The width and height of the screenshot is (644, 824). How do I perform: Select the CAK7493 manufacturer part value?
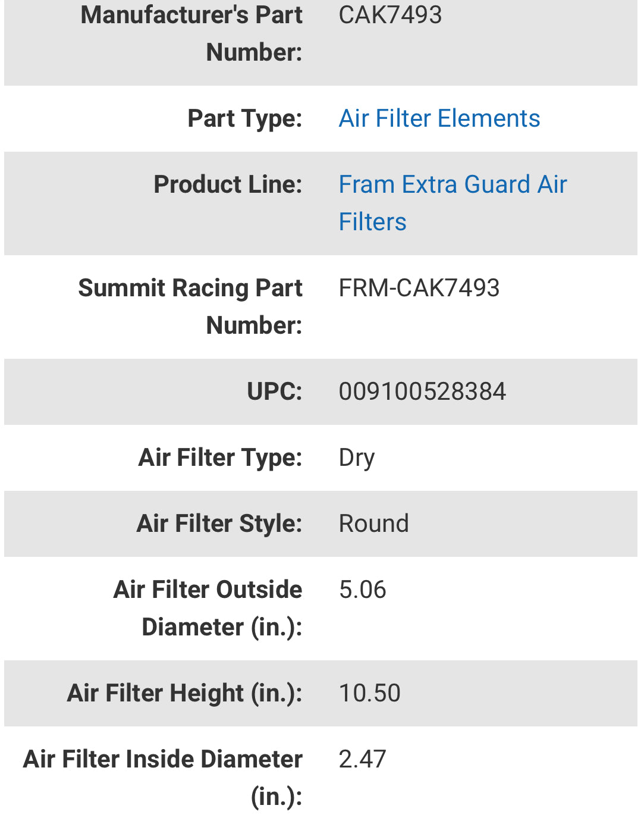390,15
